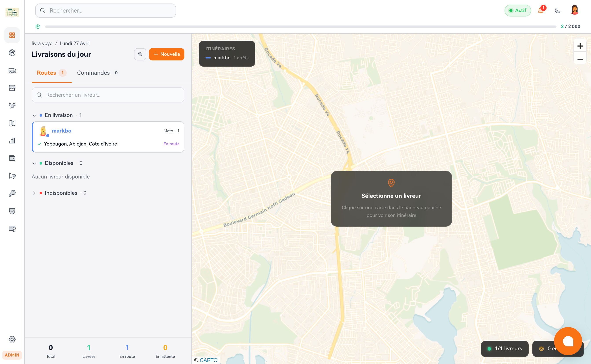Select the markbo driver card

pos(108,137)
